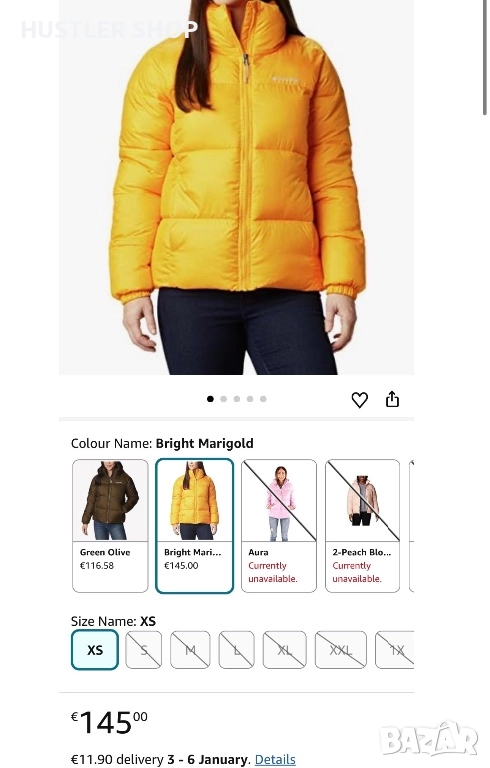
Task: Click the page scrollbar at right edge
Action: (485, 57)
